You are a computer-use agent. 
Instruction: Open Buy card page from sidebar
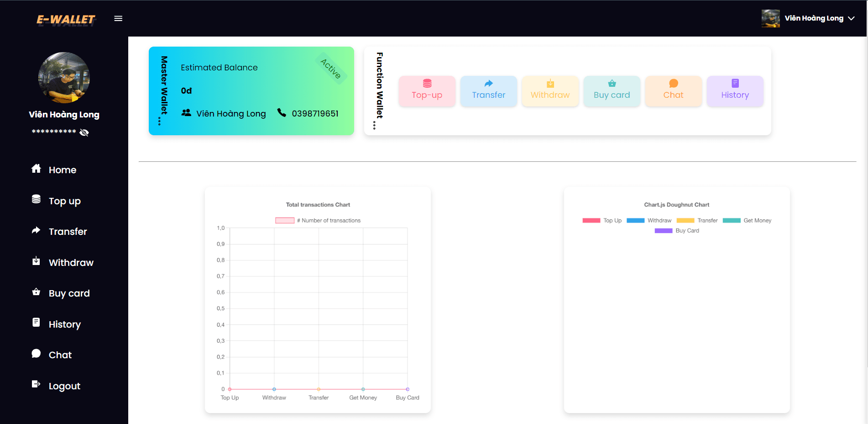point(69,293)
